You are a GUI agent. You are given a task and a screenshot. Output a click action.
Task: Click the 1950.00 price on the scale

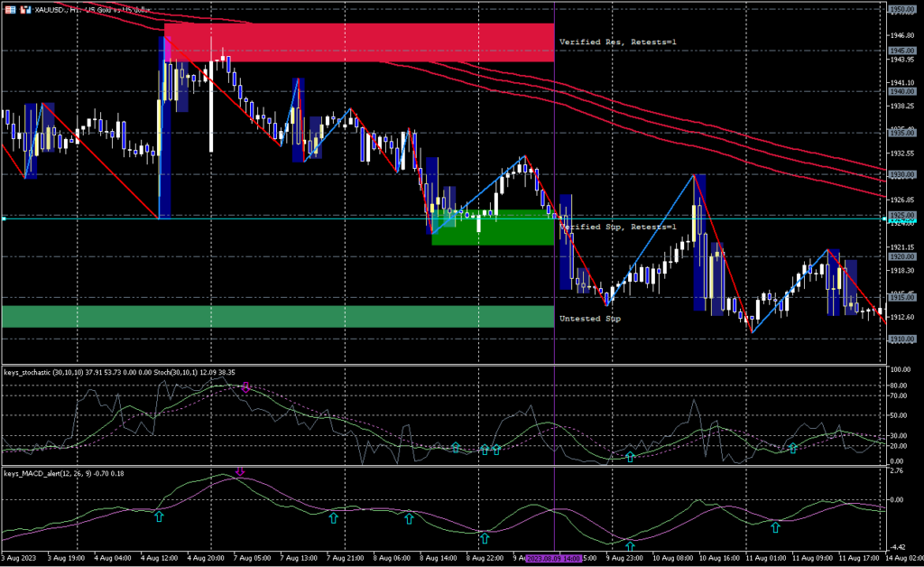pyautogui.click(x=902, y=9)
